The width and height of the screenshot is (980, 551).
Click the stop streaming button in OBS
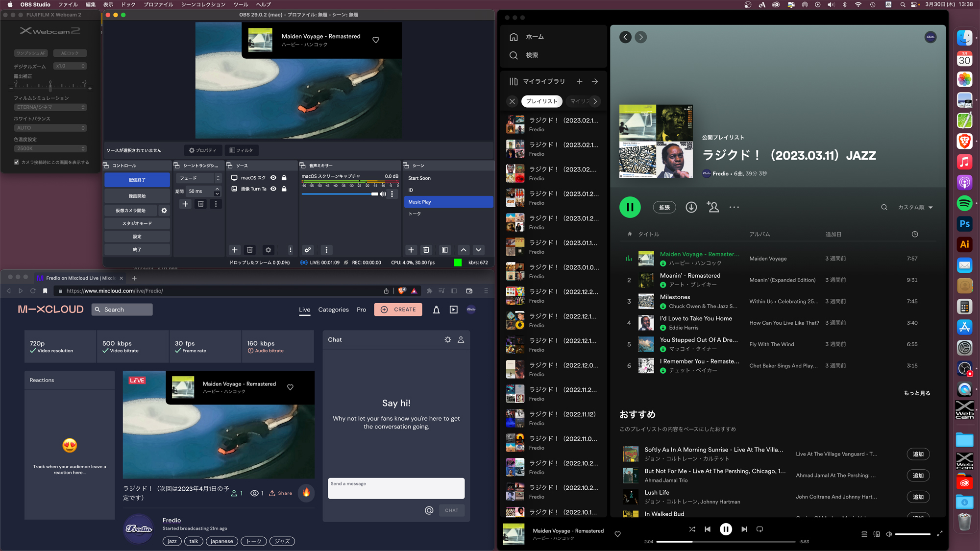pyautogui.click(x=137, y=180)
